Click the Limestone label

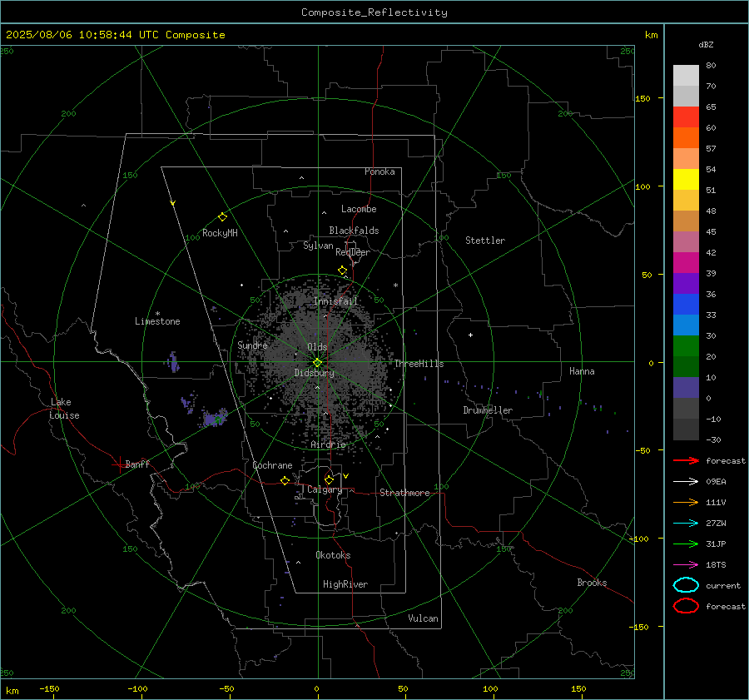click(157, 321)
